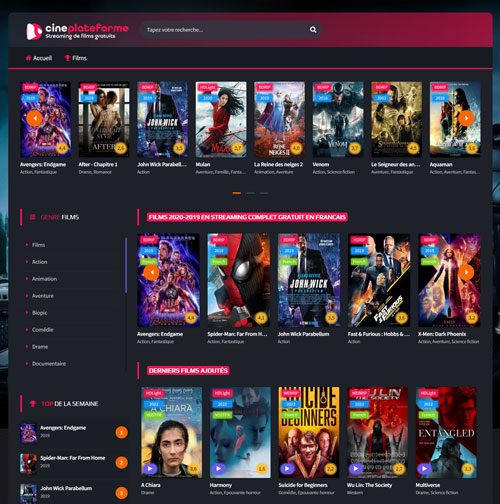Open Spider-Man: Far From Home in weekly top
500x504 pixels.
[73, 458]
